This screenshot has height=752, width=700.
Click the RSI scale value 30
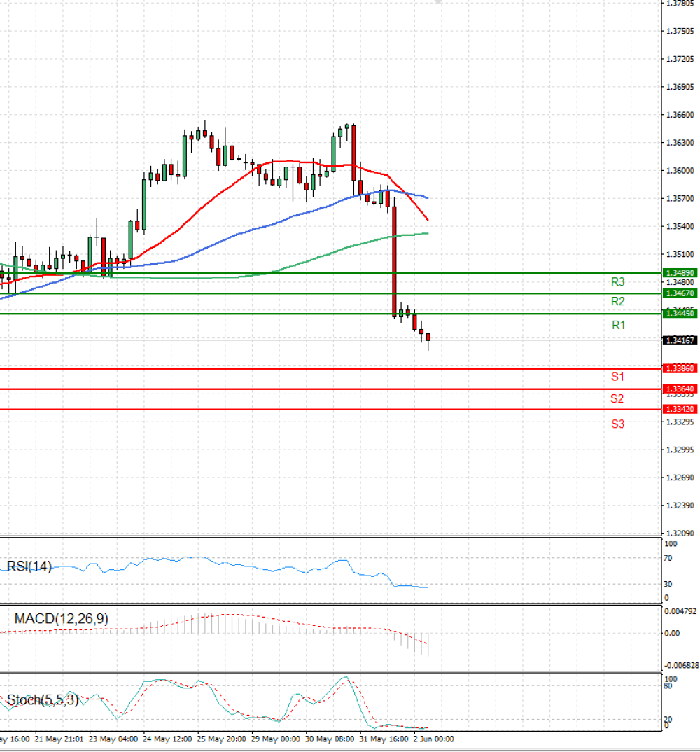click(x=668, y=584)
